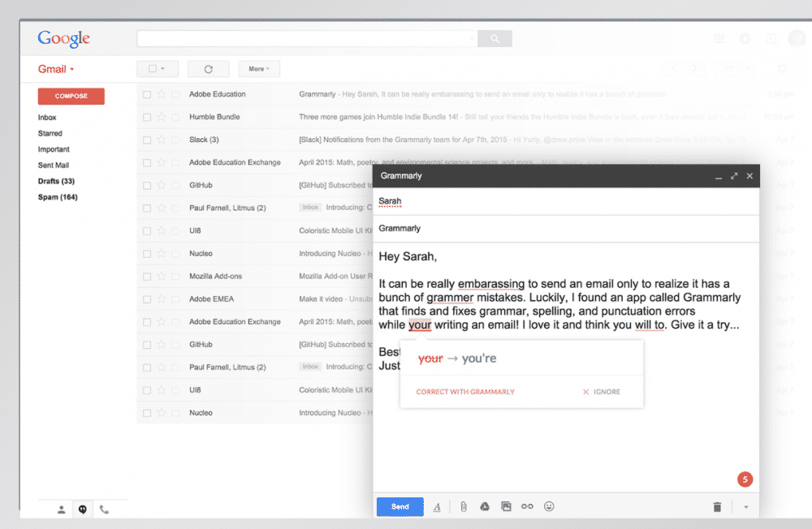
Task: Open the Important folder
Action: pyautogui.click(x=54, y=149)
